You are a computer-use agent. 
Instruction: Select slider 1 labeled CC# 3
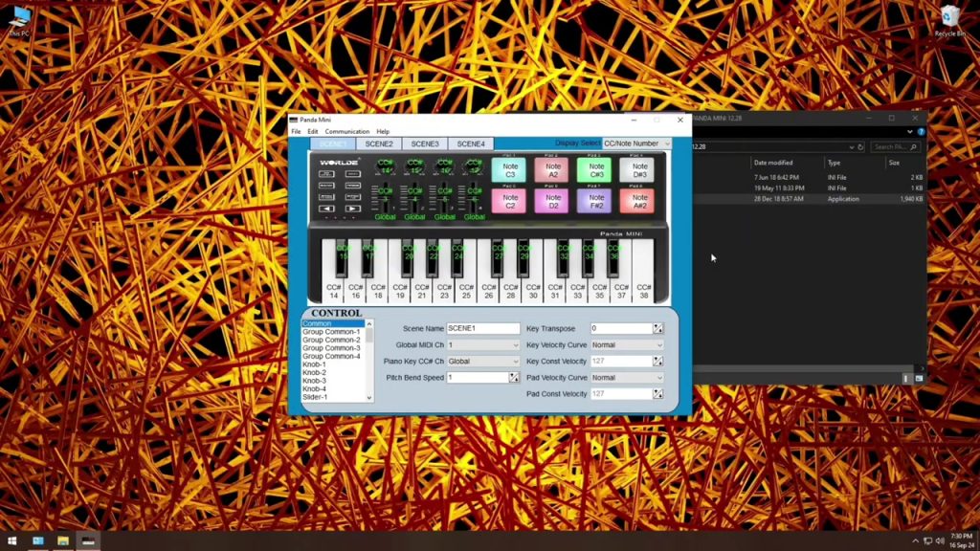coord(385,198)
